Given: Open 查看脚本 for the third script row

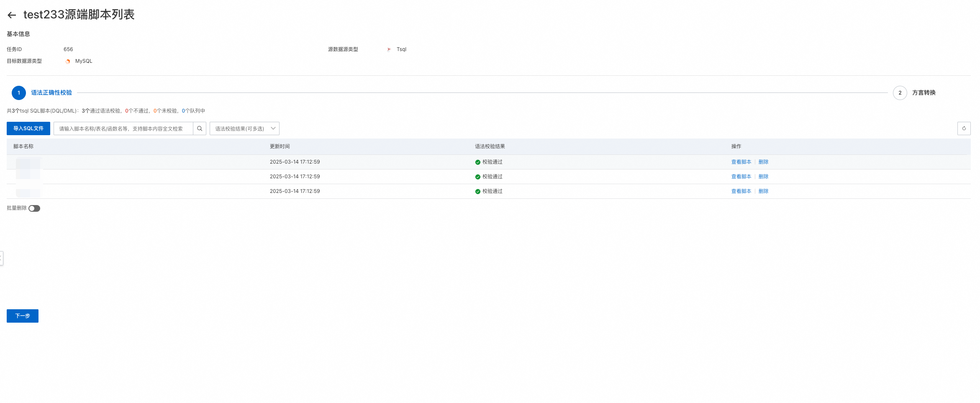Looking at the screenshot, I should [x=741, y=191].
